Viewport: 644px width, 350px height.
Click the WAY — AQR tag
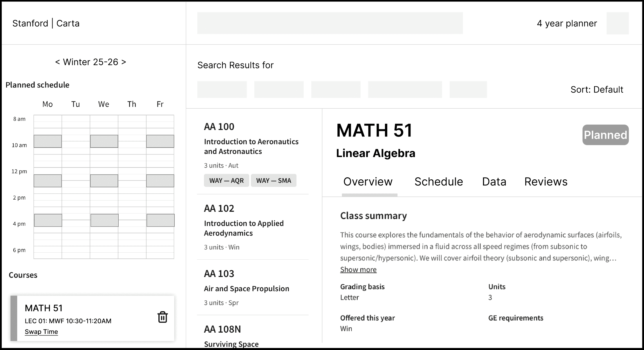[x=226, y=181]
